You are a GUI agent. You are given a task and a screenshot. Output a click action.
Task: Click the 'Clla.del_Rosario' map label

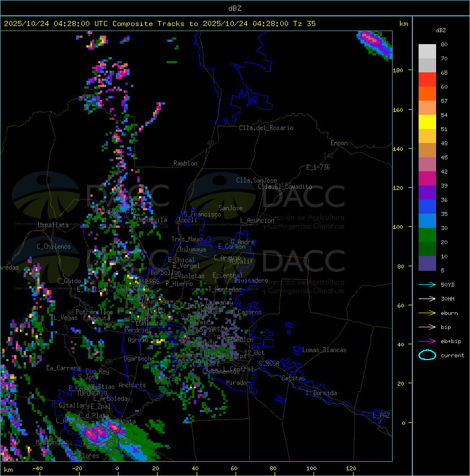266,128
